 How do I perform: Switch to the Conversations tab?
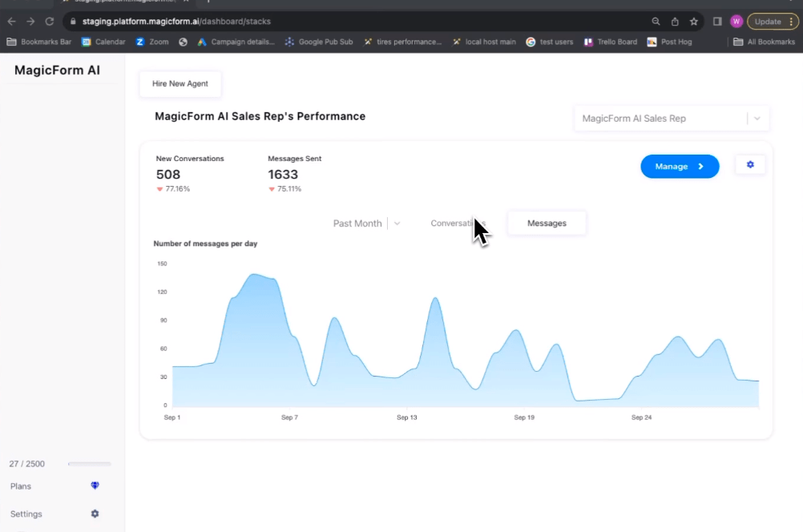coord(458,224)
